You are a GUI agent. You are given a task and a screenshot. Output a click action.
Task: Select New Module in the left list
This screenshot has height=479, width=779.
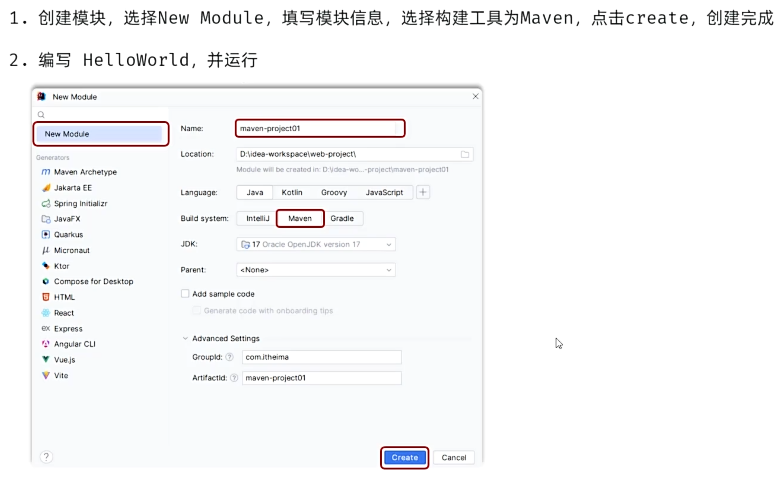click(x=98, y=134)
